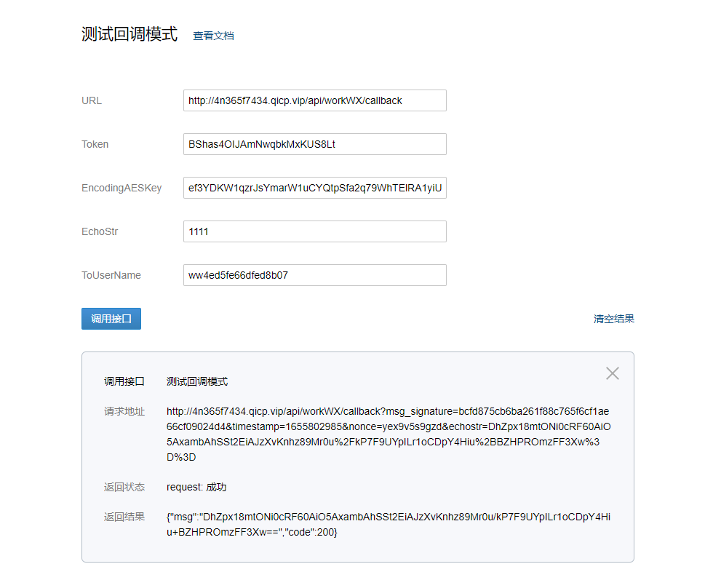Viewport: 705px width, 588px height.
Task: Click the 测试回调模式 page title
Action: pos(130,33)
